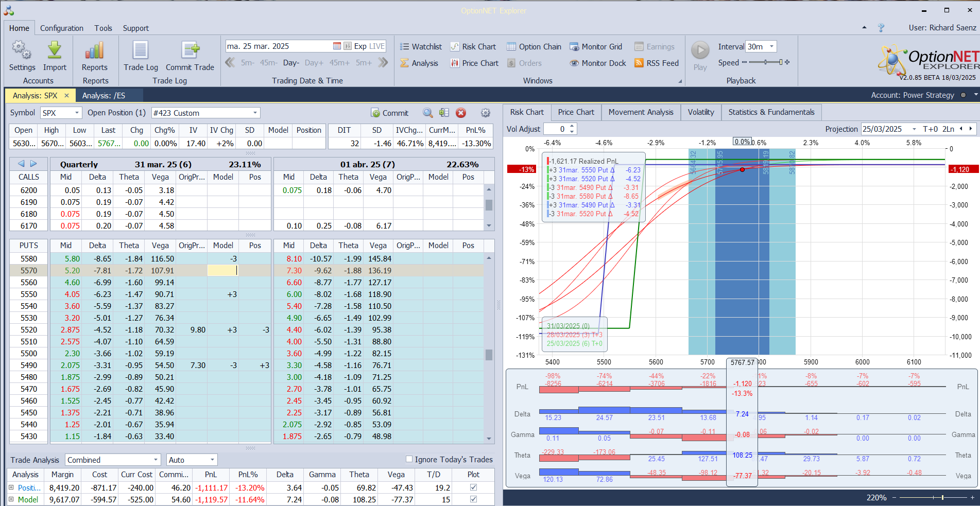980x506 pixels.
Task: Close the Analysis: SPX tab
Action: tap(66, 95)
